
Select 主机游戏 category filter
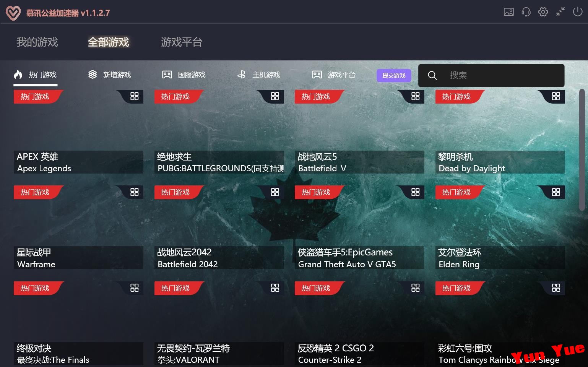[x=259, y=75]
